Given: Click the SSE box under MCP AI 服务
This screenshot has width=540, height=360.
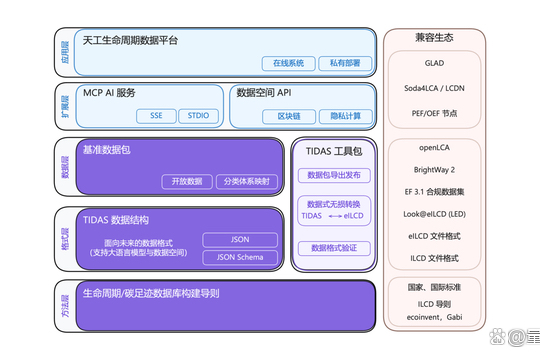Looking at the screenshot, I should click(156, 116).
